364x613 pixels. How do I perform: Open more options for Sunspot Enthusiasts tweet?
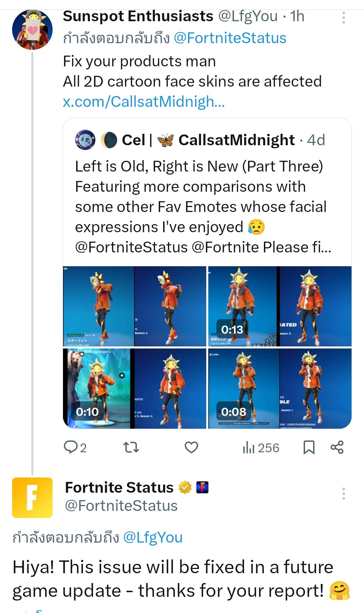tap(343, 18)
